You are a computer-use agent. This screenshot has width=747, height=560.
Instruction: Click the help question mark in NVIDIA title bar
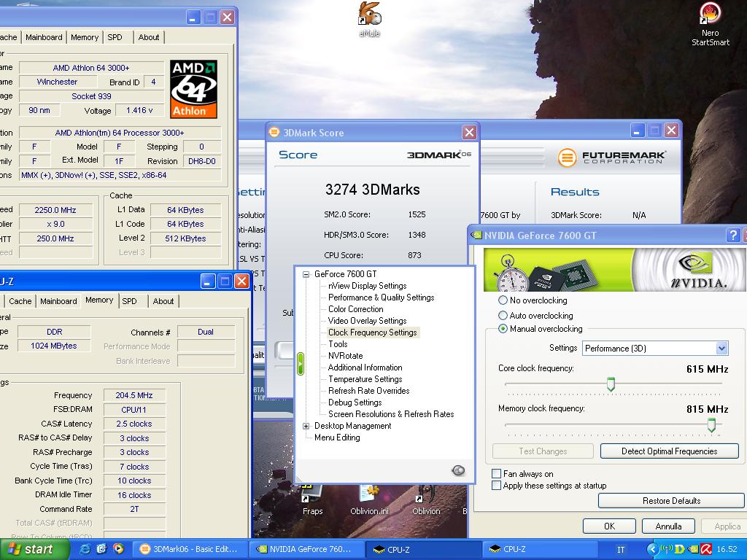tap(733, 235)
